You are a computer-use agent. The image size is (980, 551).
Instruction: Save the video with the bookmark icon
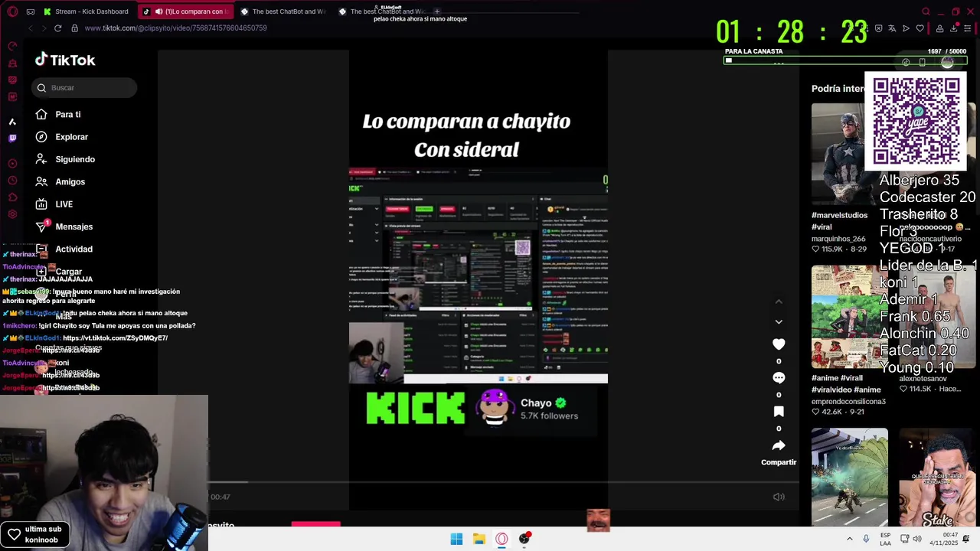(779, 412)
